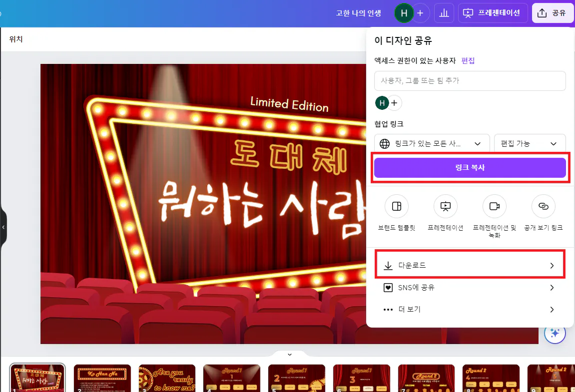Choose the 프레젠테이션 share option icon
The image size is (575, 392).
coord(446,206)
